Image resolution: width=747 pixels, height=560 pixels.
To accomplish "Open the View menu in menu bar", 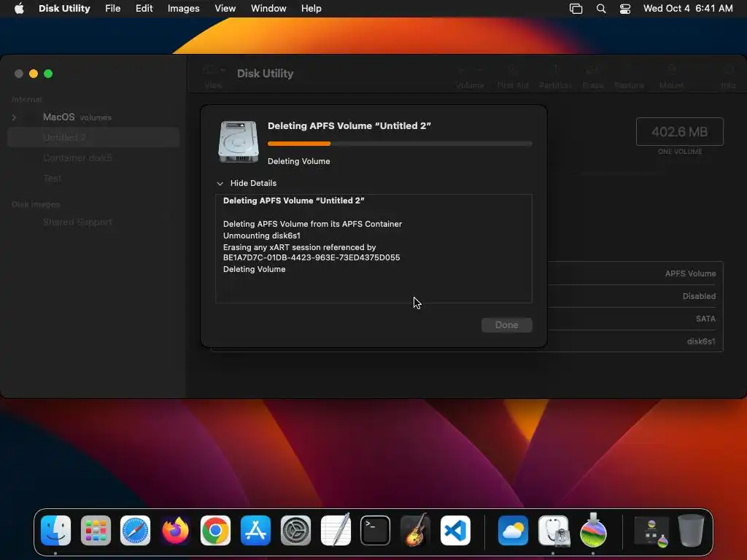I will coord(225,9).
